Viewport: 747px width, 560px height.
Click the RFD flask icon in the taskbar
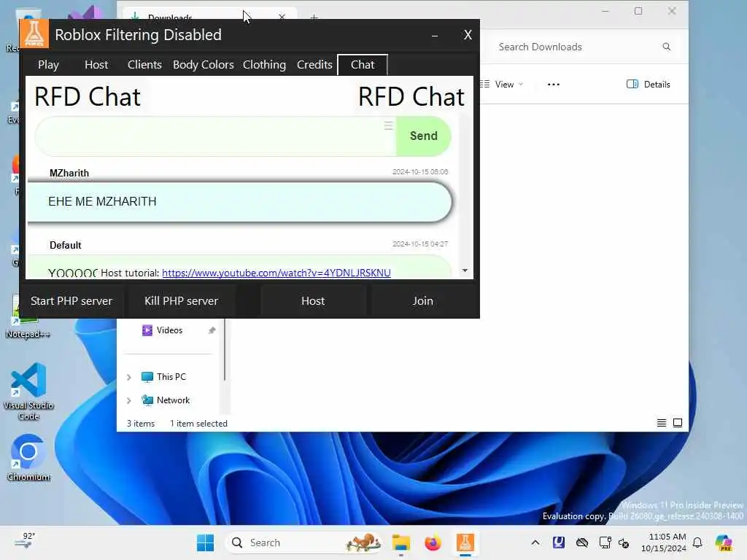(x=465, y=542)
